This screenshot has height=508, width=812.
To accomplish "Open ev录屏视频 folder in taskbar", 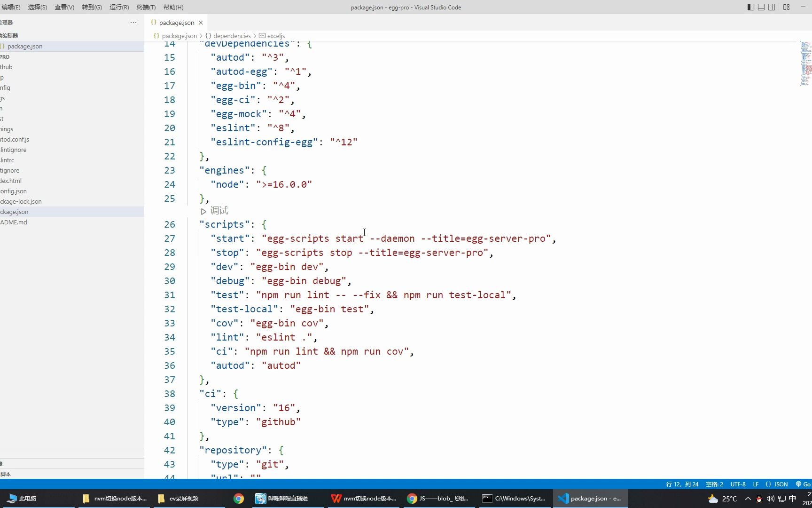I will 188,499.
